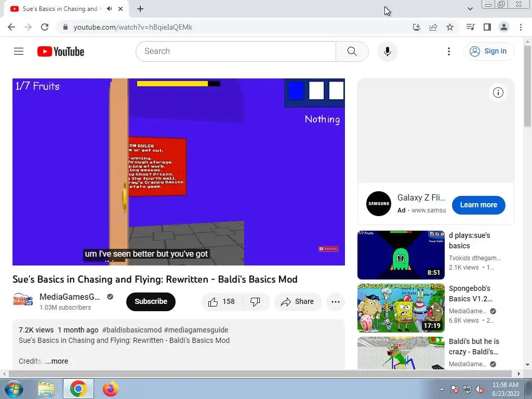Click the Samsung logo in ad
This screenshot has width=532, height=399.
pos(379,204)
